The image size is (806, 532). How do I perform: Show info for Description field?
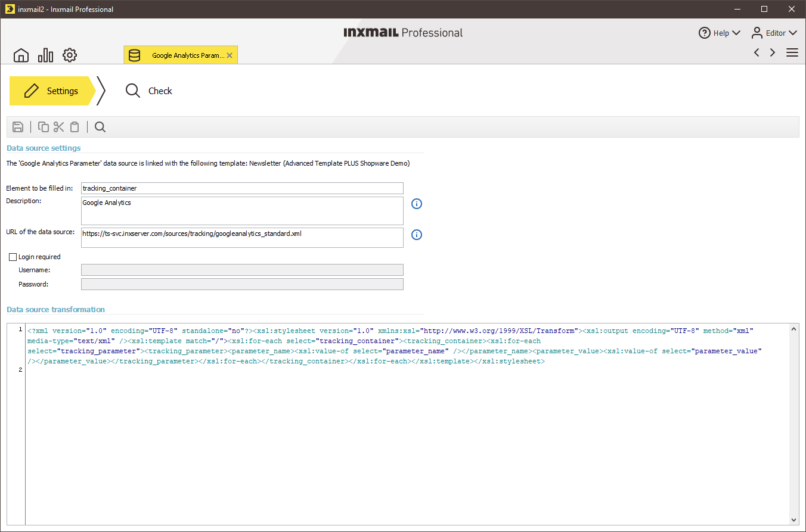tap(417, 204)
